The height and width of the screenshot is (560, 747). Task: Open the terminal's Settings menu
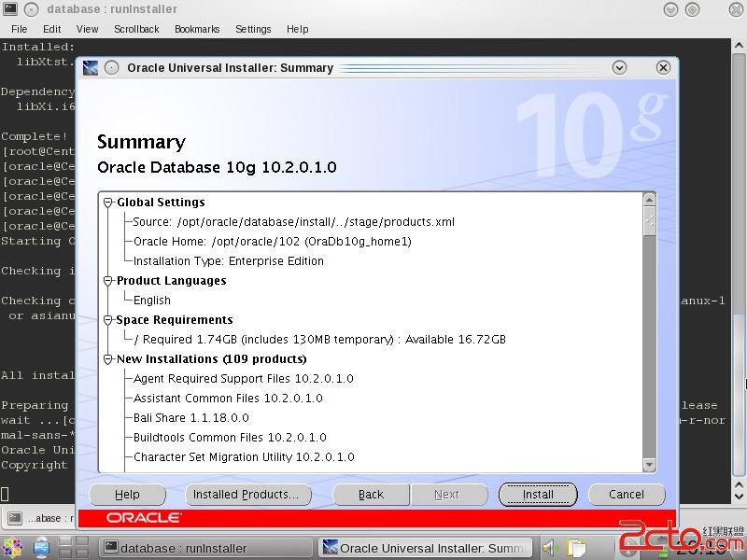253,29
